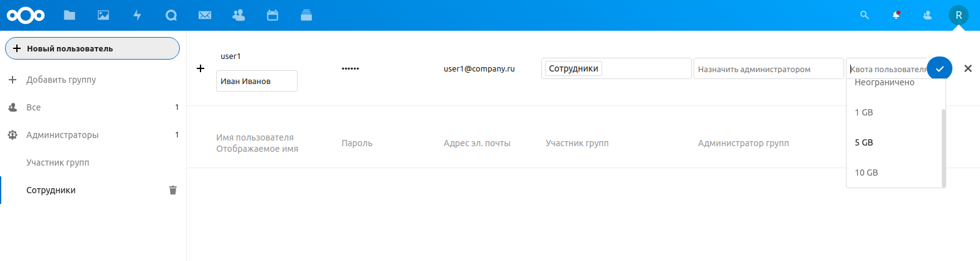Viewport: 980px width, 261px height.
Task: Edit the display name Иван Иванов field
Action: pyautogui.click(x=257, y=81)
